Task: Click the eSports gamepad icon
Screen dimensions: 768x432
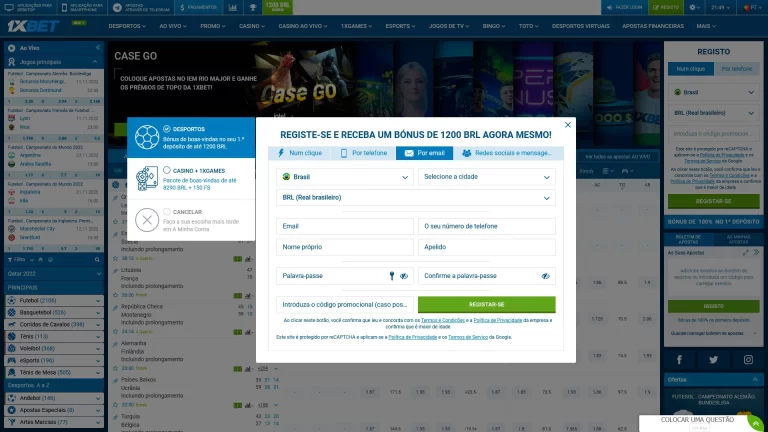Action: click(x=12, y=360)
